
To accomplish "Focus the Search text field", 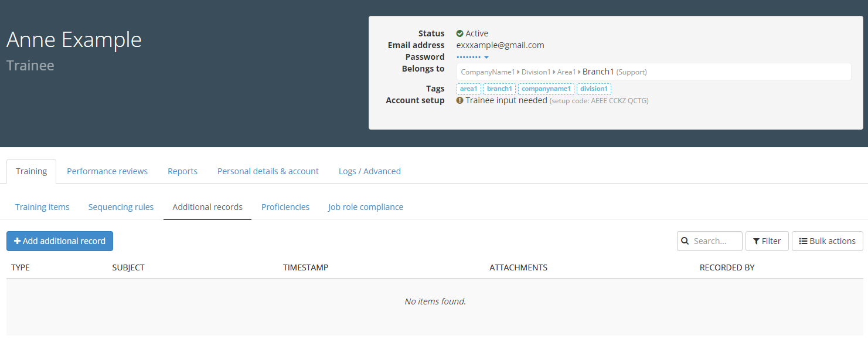I will tap(715, 241).
